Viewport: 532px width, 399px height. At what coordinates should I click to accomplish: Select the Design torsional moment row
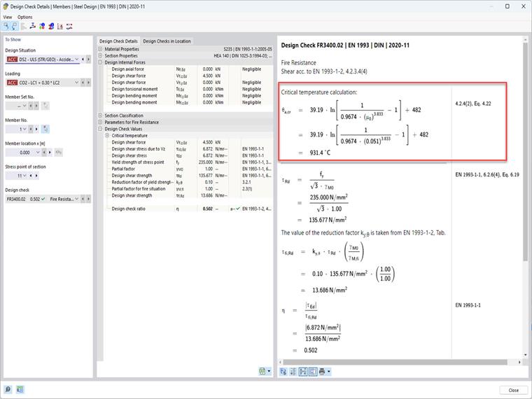[x=188, y=89]
